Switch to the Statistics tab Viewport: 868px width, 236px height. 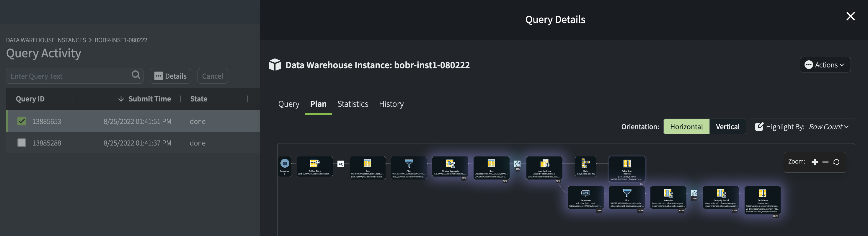pos(353,104)
